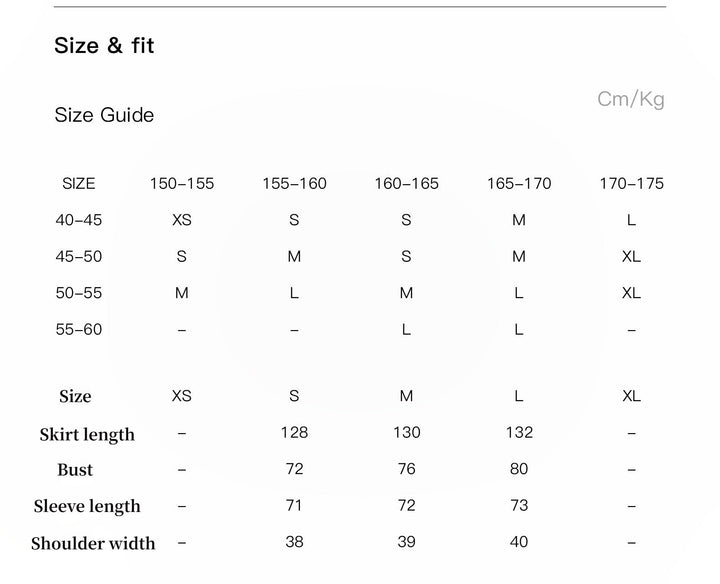Choose the 160–165 height column header

[x=406, y=184]
